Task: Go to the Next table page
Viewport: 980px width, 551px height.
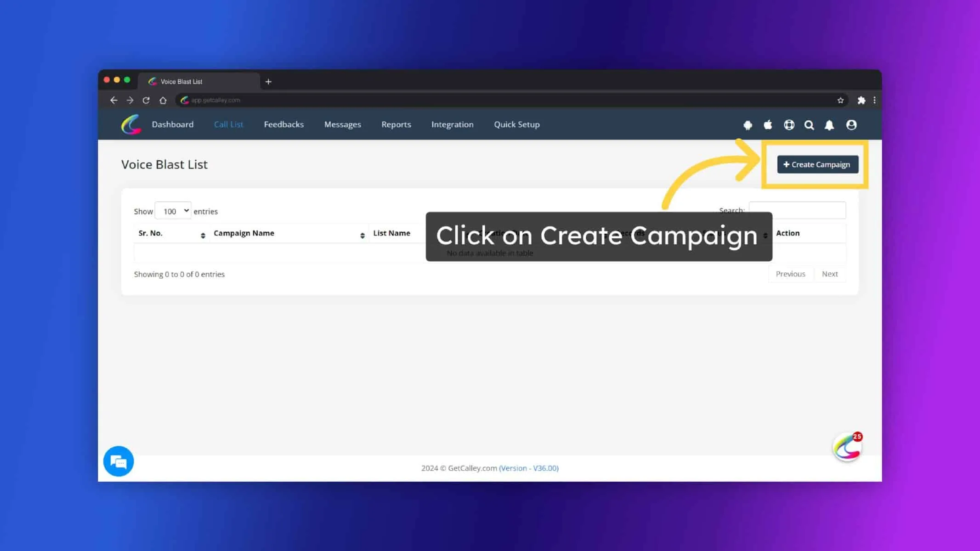Action: click(x=830, y=274)
